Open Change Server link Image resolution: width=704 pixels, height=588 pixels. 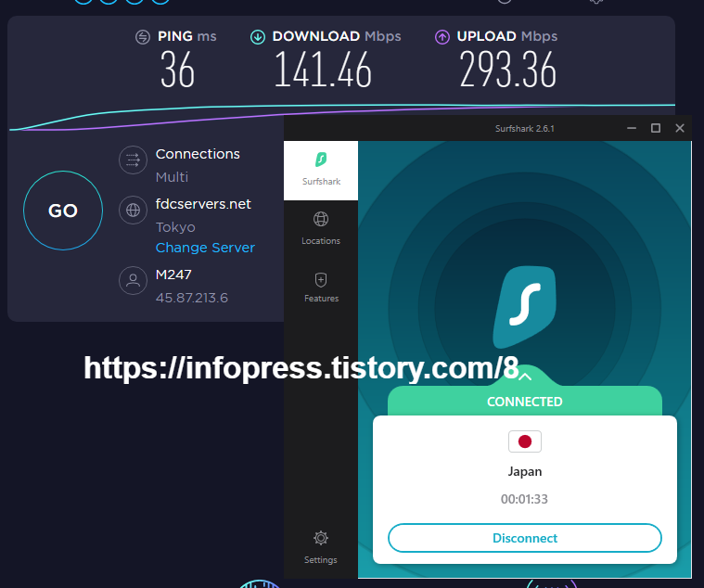click(x=205, y=248)
